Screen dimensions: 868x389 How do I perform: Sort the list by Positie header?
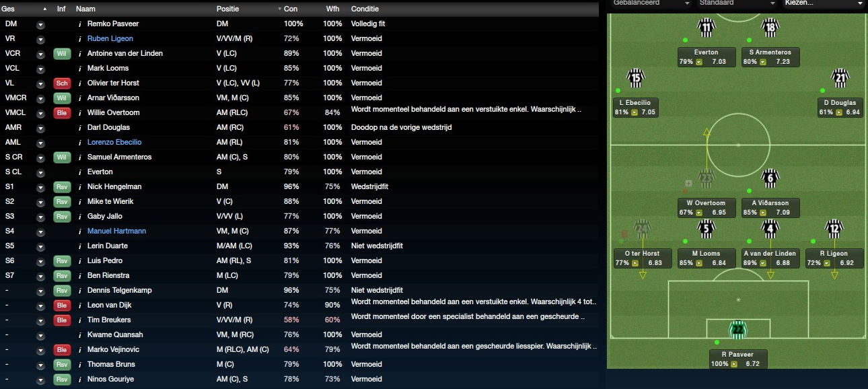227,9
